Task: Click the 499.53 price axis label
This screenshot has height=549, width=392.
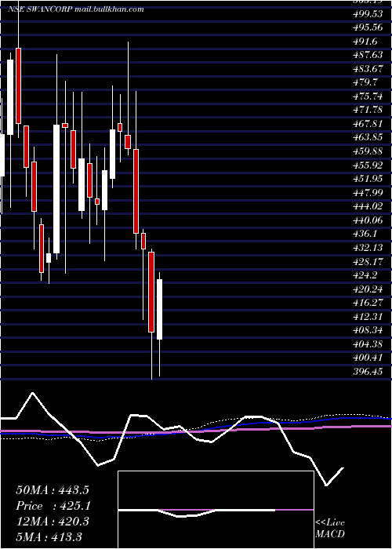Action: 368,14
